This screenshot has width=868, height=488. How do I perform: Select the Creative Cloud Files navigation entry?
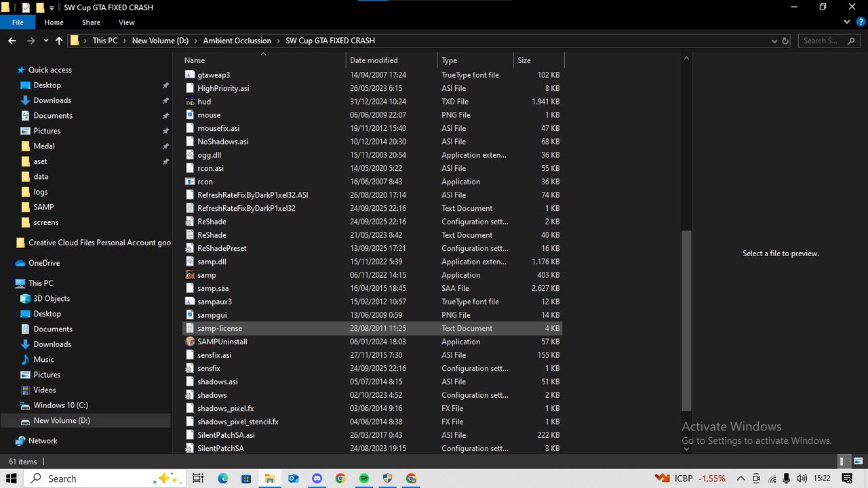coord(93,243)
